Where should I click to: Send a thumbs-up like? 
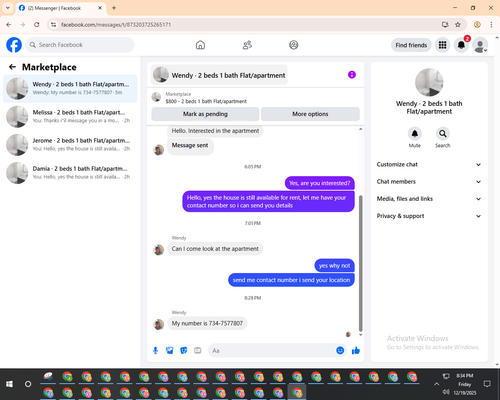(x=356, y=350)
